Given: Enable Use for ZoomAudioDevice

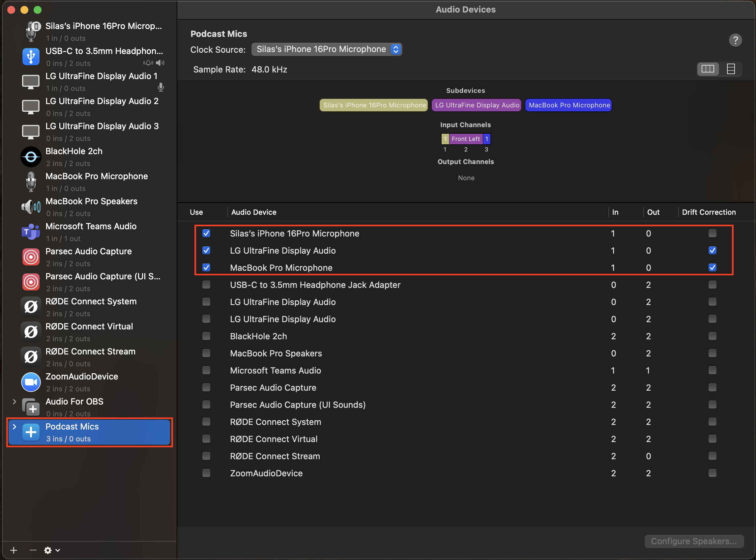Looking at the screenshot, I should (206, 473).
